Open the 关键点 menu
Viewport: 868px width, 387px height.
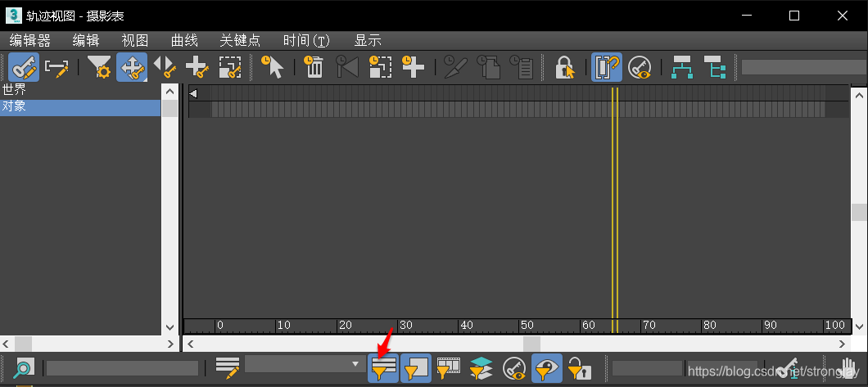point(240,40)
